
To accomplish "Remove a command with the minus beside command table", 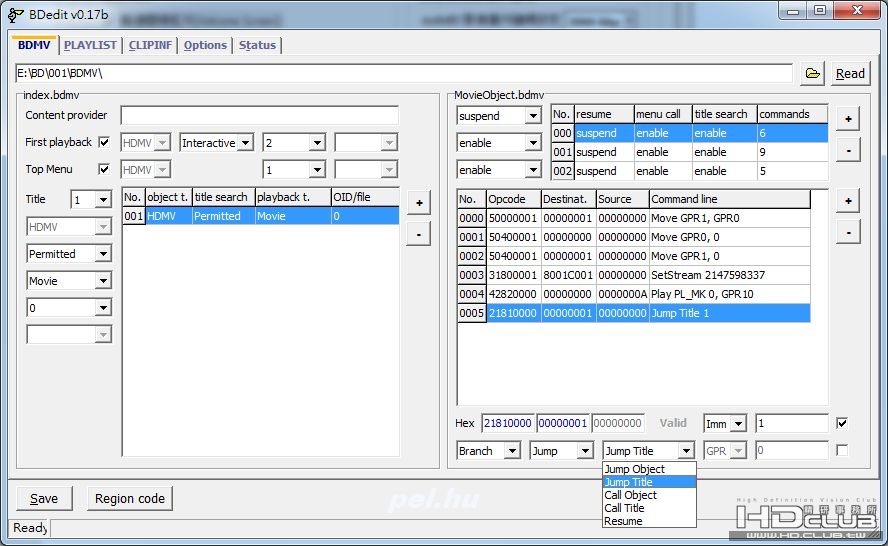I will click(x=848, y=232).
